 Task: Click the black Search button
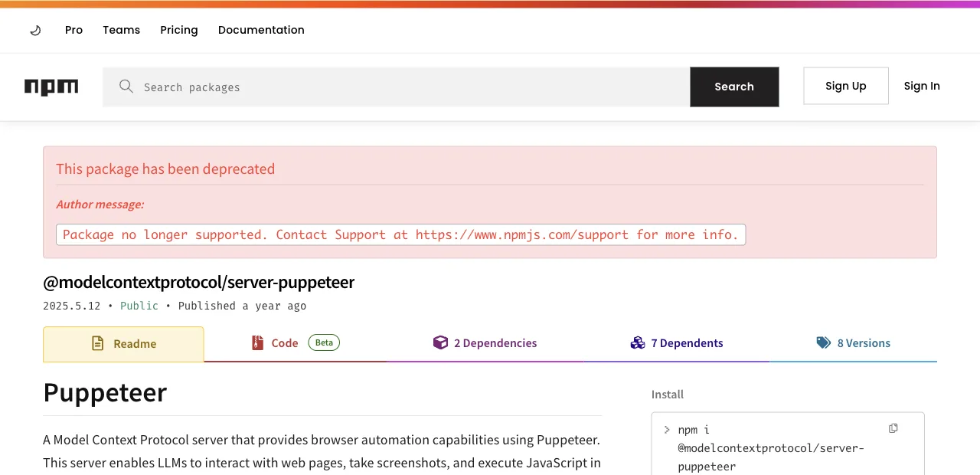[734, 87]
